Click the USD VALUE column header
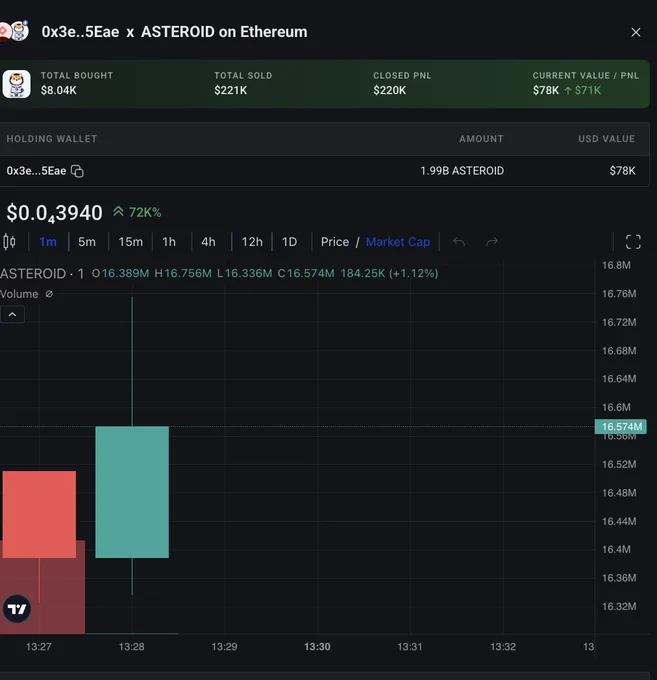Screen dimensions: 657x680 pyautogui.click(x=606, y=139)
